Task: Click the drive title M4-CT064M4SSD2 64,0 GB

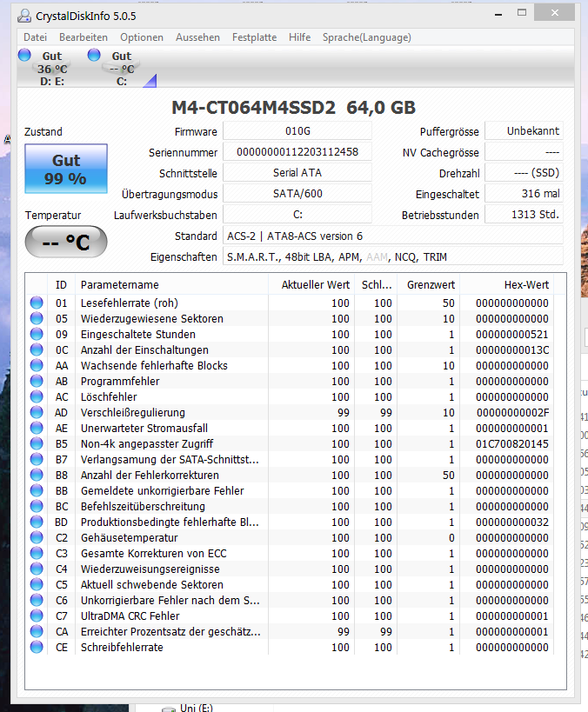Action: (x=293, y=108)
